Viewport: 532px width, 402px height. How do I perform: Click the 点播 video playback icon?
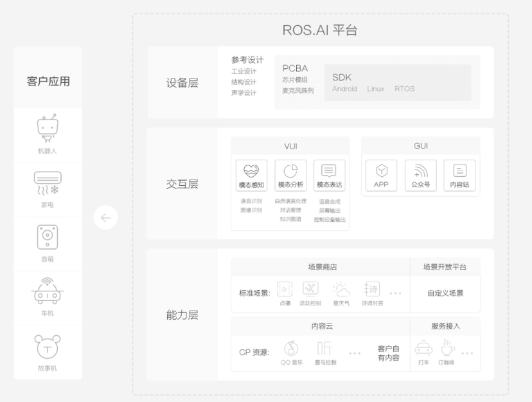(x=285, y=289)
